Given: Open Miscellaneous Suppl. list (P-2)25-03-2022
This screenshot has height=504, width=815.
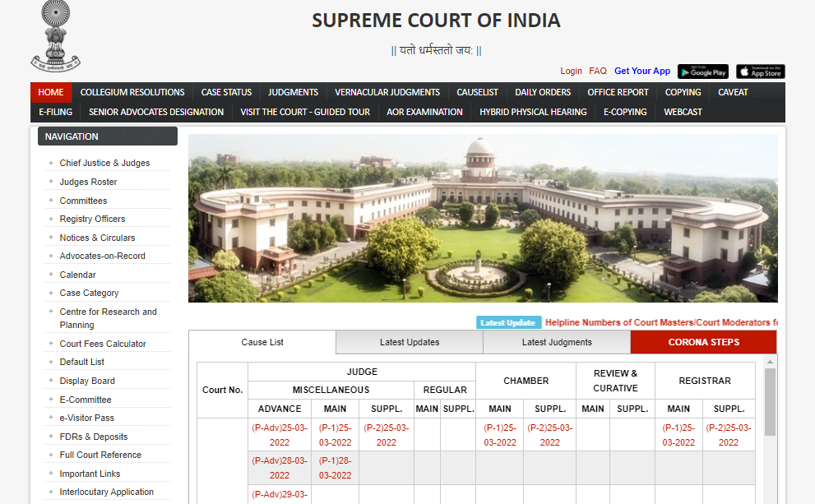Looking at the screenshot, I should (387, 435).
